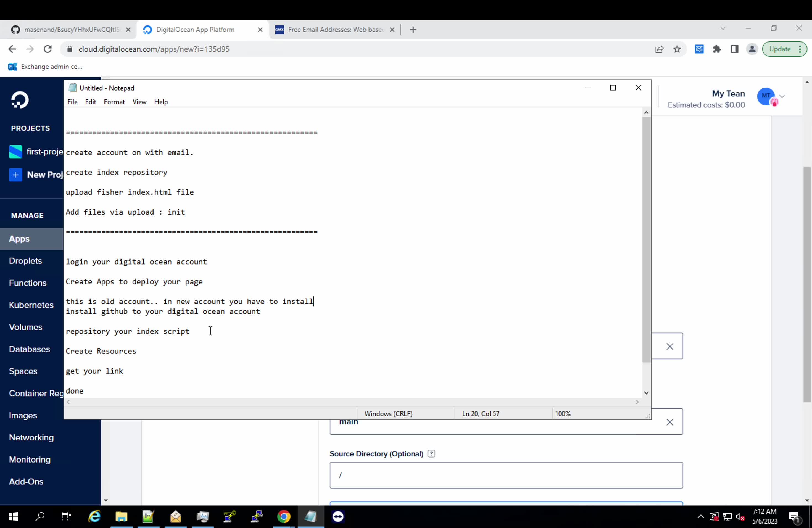
Task: Open the browser profile avatar icon
Action: coord(752,49)
